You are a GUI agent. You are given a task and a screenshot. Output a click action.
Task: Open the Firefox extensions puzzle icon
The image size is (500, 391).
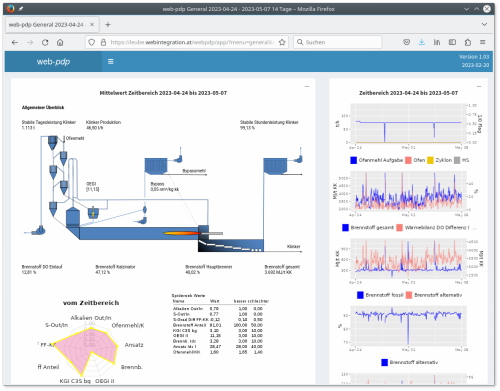click(x=468, y=42)
